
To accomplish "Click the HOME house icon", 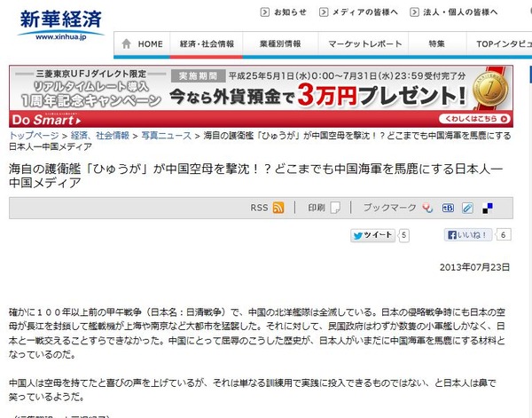I will (126, 43).
